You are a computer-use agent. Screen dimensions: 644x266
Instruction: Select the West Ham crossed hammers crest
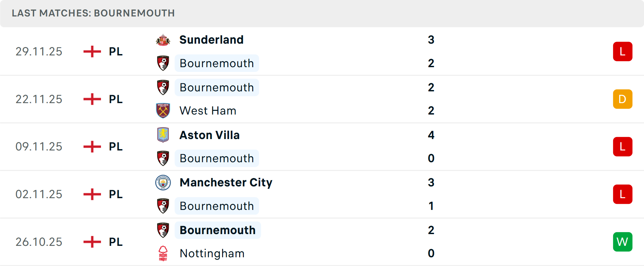[x=163, y=110]
